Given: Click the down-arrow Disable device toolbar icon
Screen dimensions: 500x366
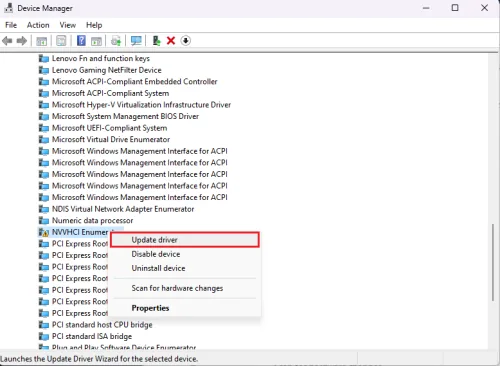Looking at the screenshot, I should [186, 41].
